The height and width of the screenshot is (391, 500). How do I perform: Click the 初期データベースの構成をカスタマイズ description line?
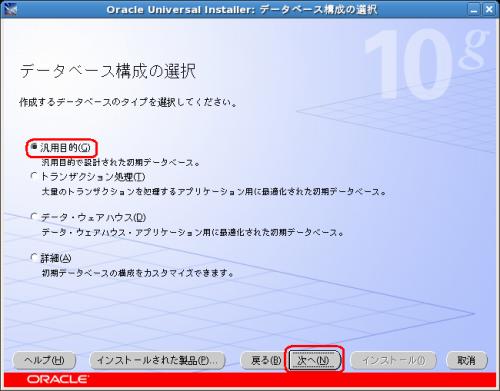[x=138, y=273]
